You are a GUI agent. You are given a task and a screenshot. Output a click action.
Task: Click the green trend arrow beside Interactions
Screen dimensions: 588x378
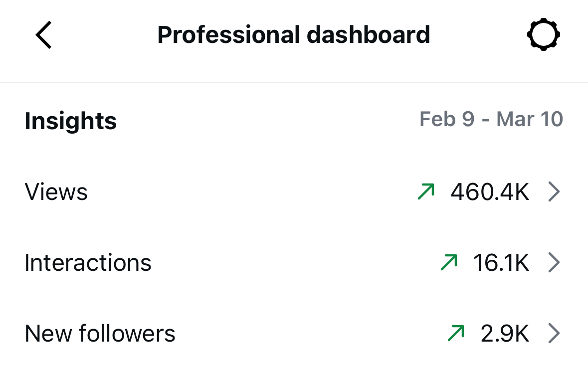click(x=449, y=262)
